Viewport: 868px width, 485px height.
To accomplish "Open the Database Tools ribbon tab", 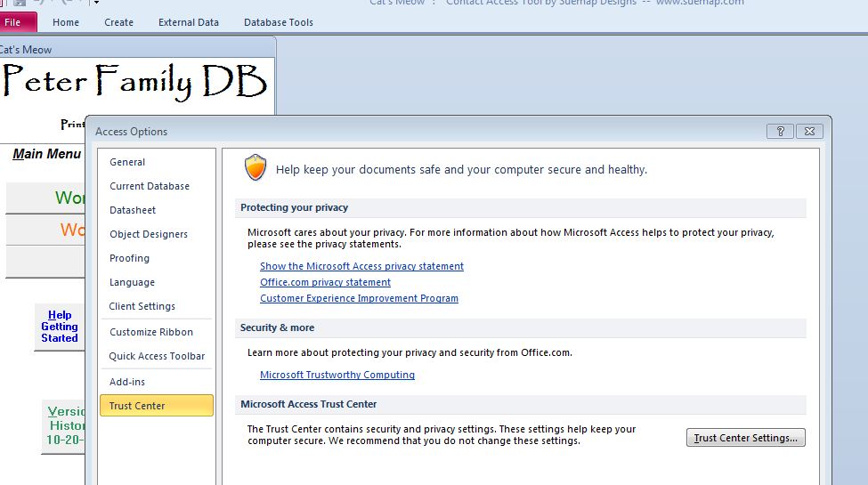I will click(279, 22).
